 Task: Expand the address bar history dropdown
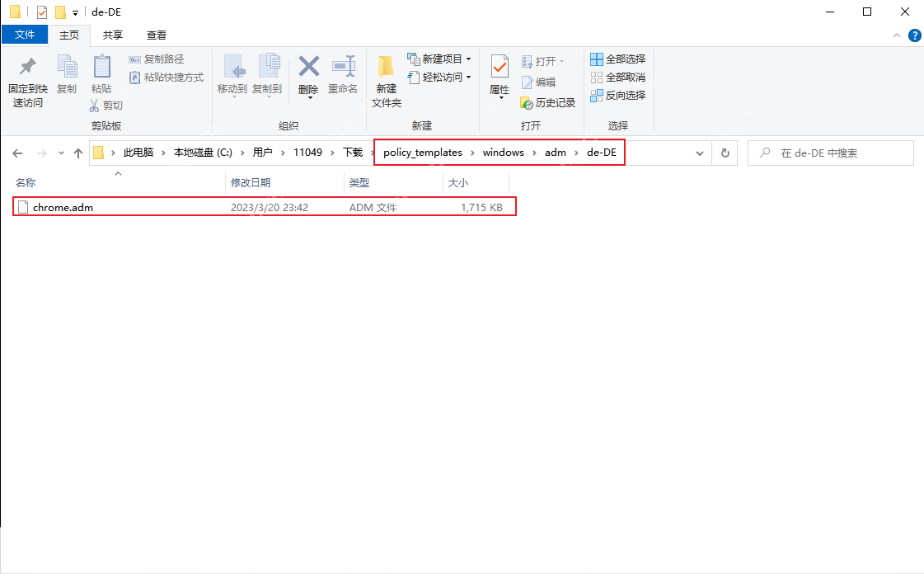(x=700, y=153)
